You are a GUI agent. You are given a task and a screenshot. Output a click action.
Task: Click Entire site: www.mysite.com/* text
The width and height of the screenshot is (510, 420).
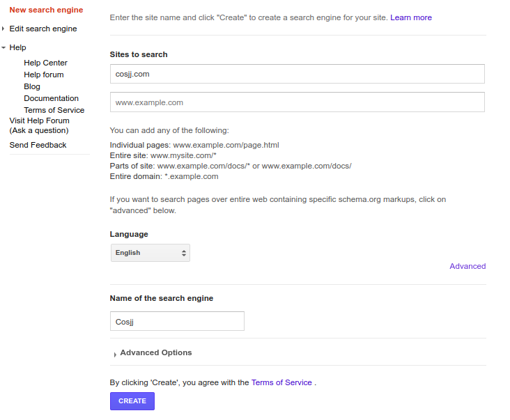163,155
